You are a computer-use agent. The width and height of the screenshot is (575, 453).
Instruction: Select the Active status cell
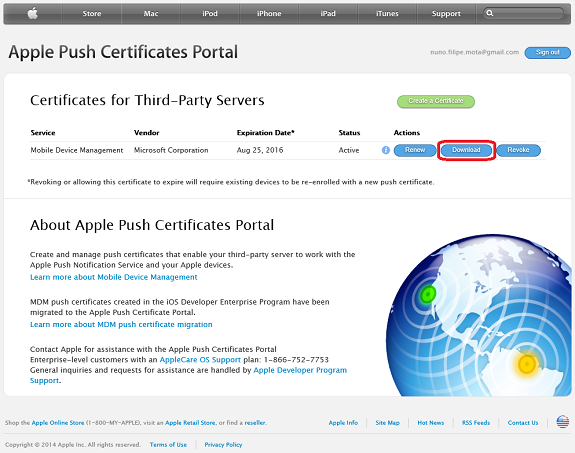349,150
